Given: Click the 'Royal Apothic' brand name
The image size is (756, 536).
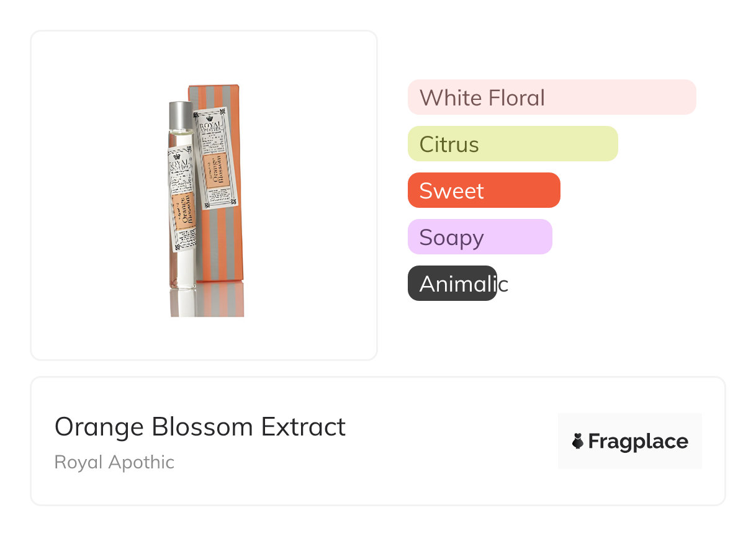Looking at the screenshot, I should (x=114, y=462).
